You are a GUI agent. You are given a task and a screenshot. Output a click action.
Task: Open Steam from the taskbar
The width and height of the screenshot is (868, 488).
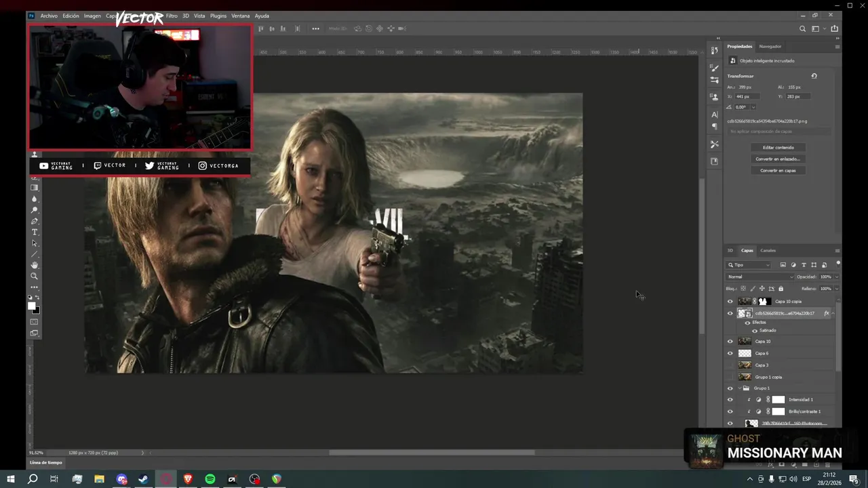(144, 479)
